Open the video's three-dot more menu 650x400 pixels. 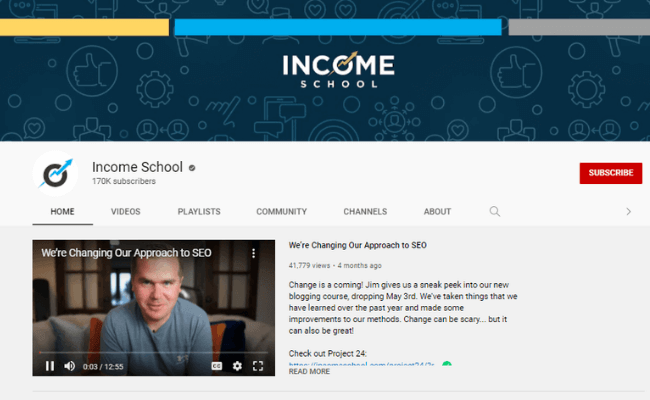253,253
